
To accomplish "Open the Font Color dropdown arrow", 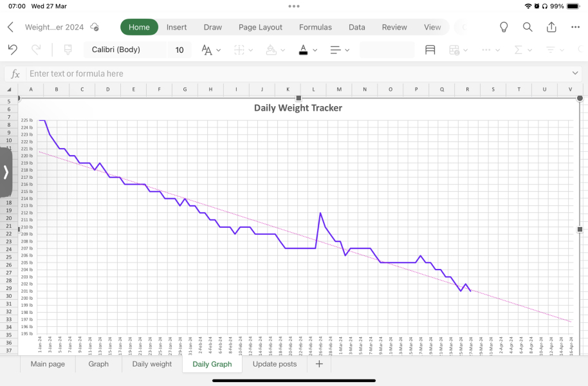I will point(315,50).
